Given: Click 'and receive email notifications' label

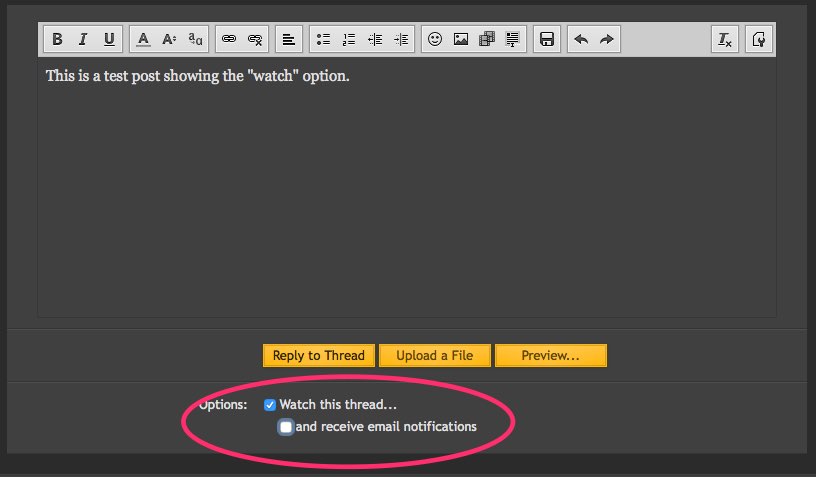Looking at the screenshot, I should pyautogui.click(x=386, y=427).
